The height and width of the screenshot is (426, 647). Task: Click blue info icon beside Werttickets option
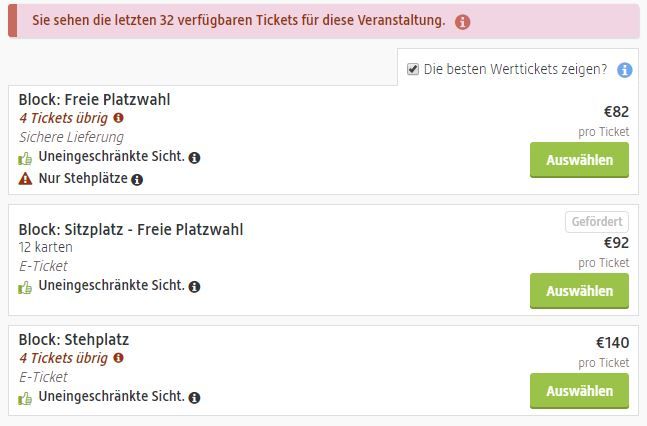point(624,70)
